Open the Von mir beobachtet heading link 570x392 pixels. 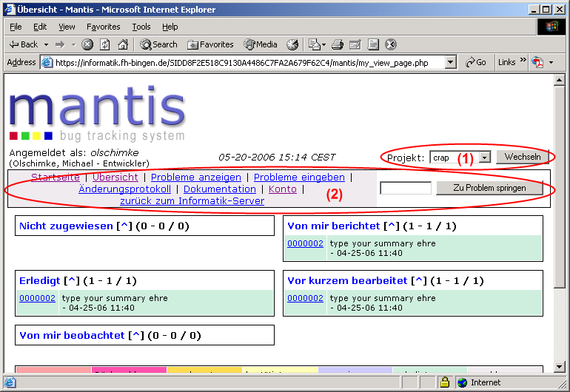pyautogui.click(x=72, y=335)
